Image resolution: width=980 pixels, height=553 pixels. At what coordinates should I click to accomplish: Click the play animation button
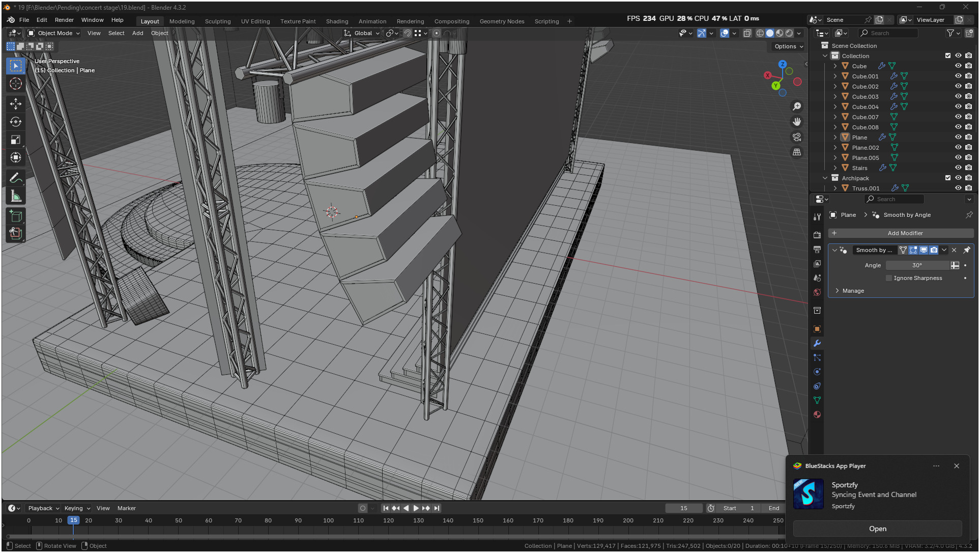click(416, 508)
